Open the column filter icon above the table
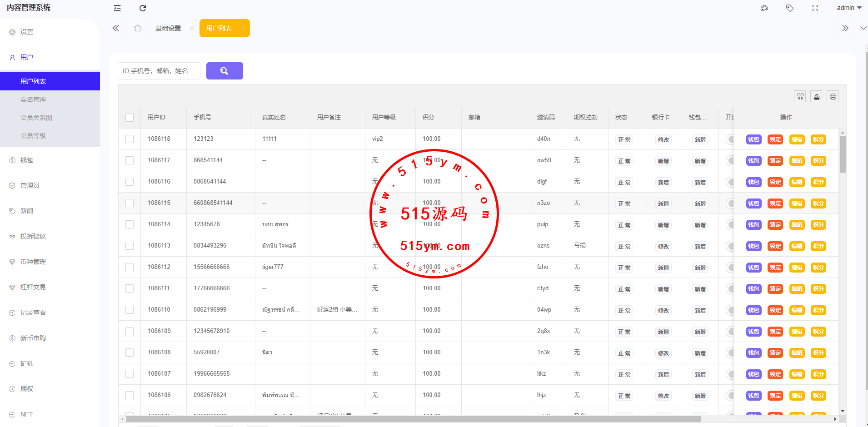The width and height of the screenshot is (868, 427). coord(800,96)
